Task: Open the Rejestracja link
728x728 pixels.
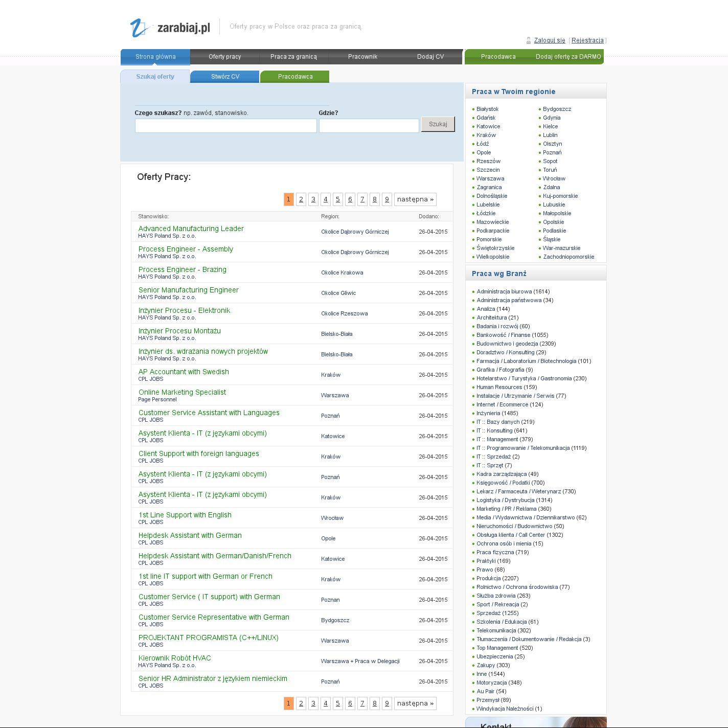Action: pos(587,40)
